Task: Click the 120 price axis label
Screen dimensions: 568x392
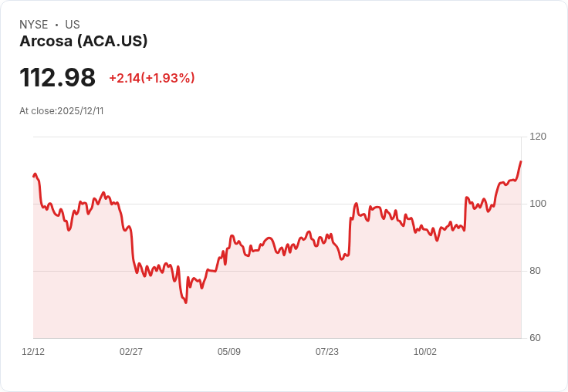Action: 538,137
